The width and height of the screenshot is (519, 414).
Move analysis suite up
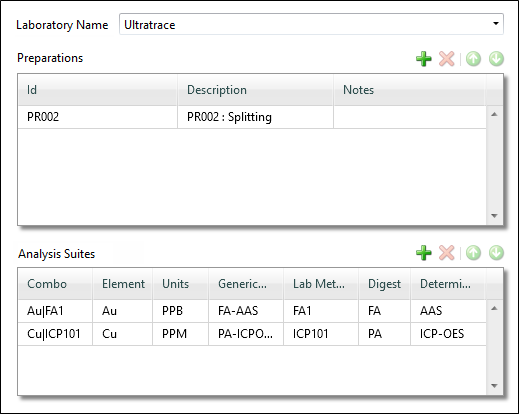(x=473, y=253)
